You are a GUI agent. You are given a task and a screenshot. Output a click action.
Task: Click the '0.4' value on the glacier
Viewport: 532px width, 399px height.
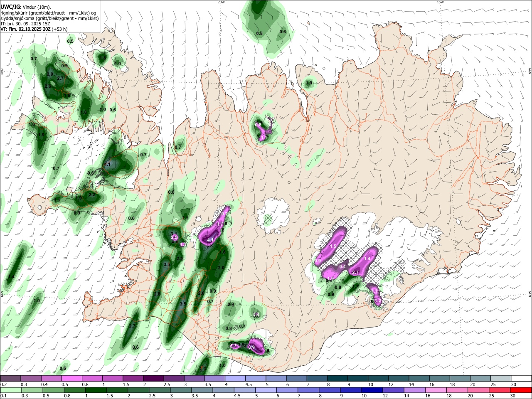[342, 266]
